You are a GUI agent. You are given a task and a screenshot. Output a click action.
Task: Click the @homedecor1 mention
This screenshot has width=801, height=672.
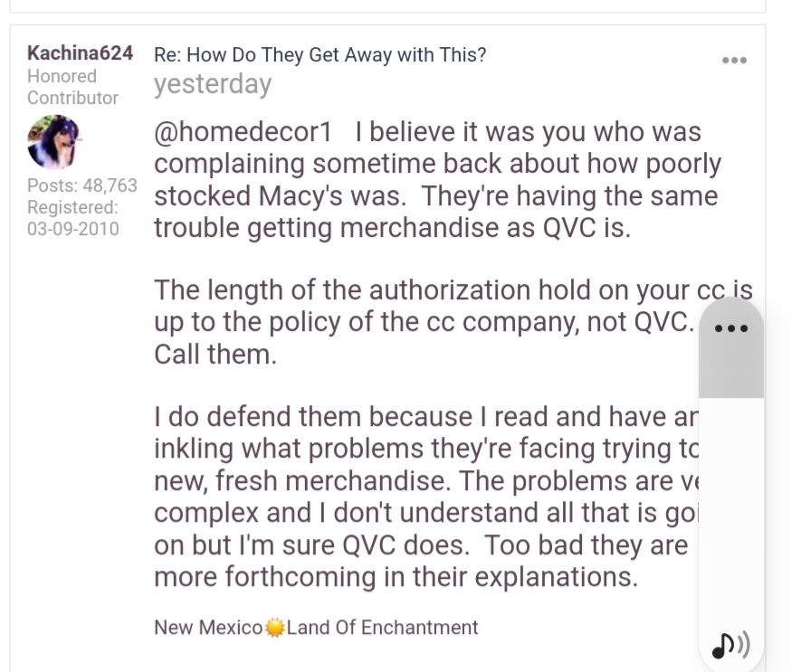[243, 132]
